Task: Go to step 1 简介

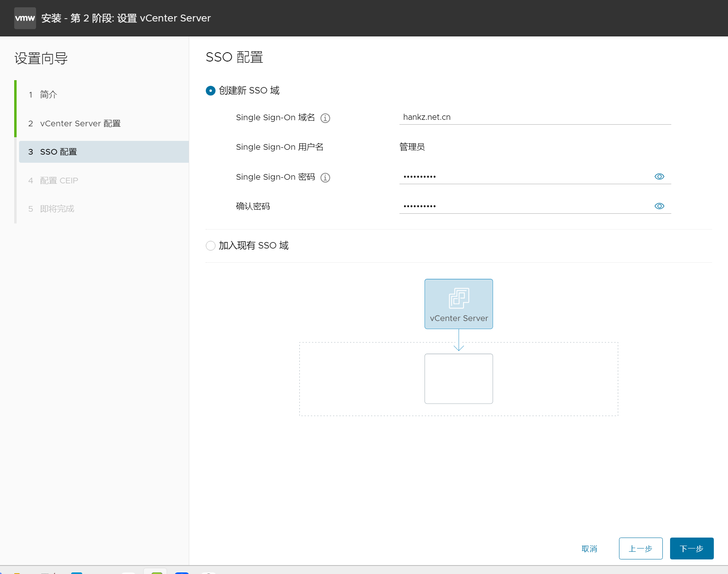Action: 104,95
